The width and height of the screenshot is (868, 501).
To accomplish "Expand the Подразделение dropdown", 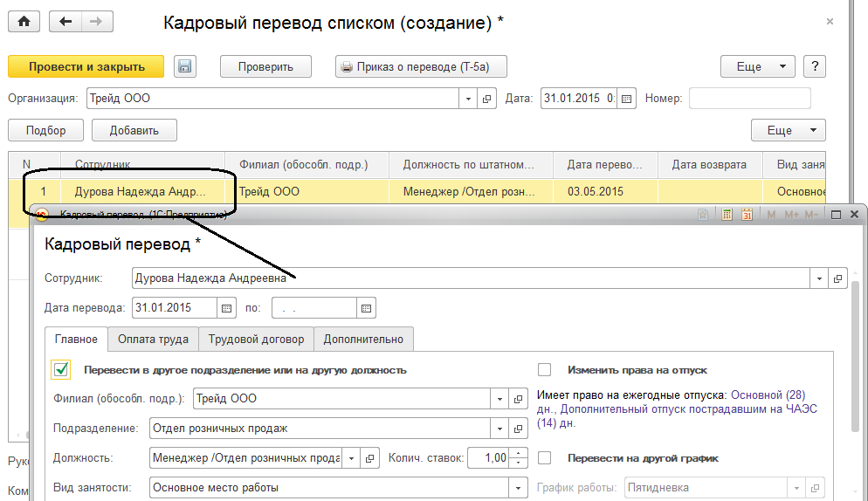I will click(499, 429).
